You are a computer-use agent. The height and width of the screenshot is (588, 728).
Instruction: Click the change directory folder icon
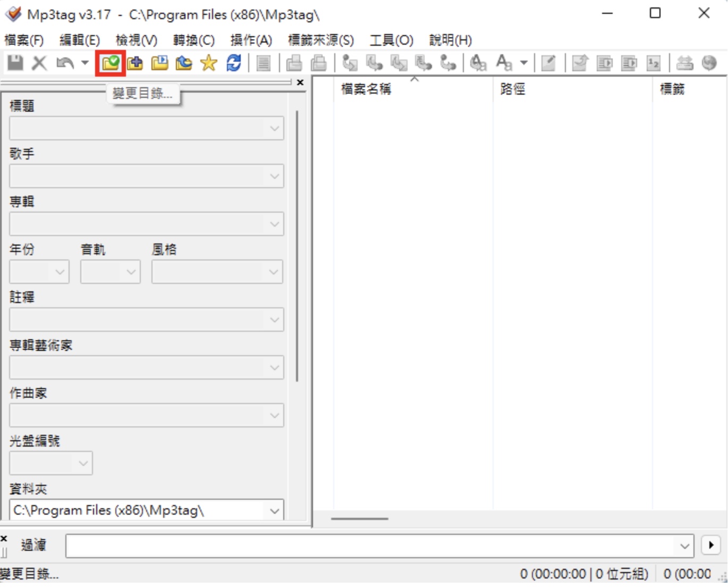[x=111, y=63]
